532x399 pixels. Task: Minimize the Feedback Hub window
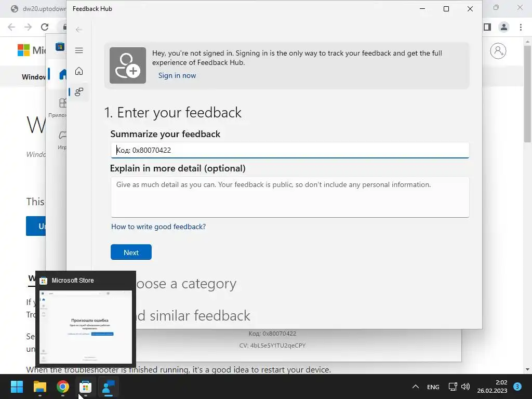[x=422, y=9]
